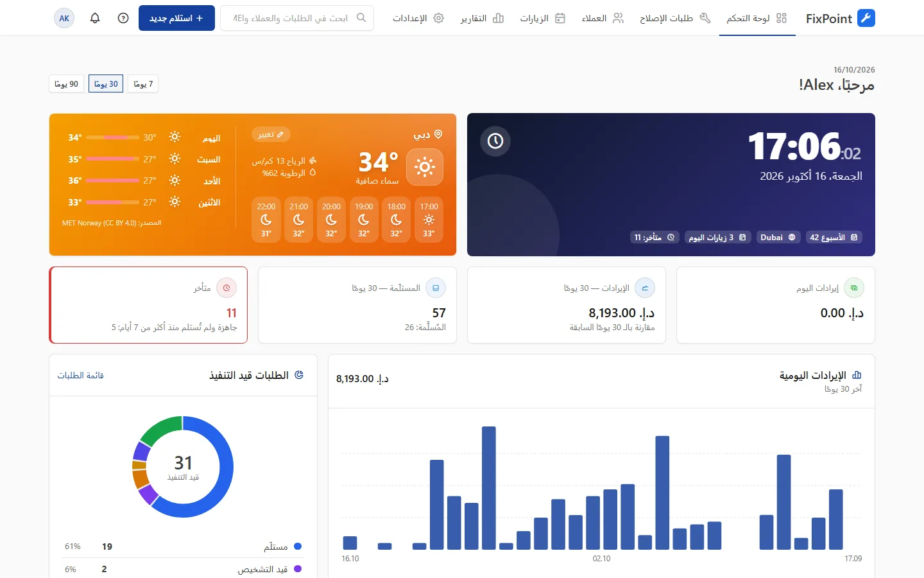Click the السبت forecast row
The height and width of the screenshot is (578, 924).
tap(144, 159)
